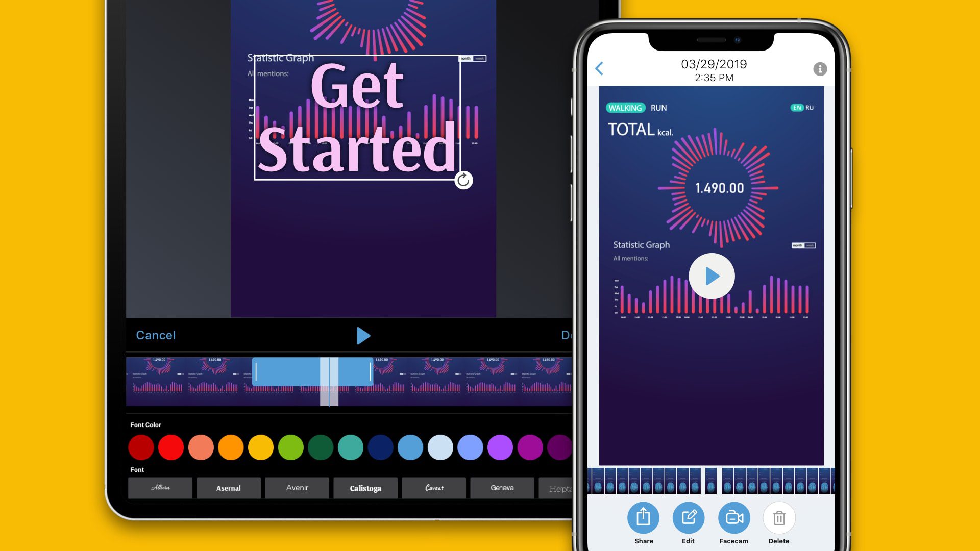Click Done button in editor toolbar
The image size is (980, 551).
568,335
